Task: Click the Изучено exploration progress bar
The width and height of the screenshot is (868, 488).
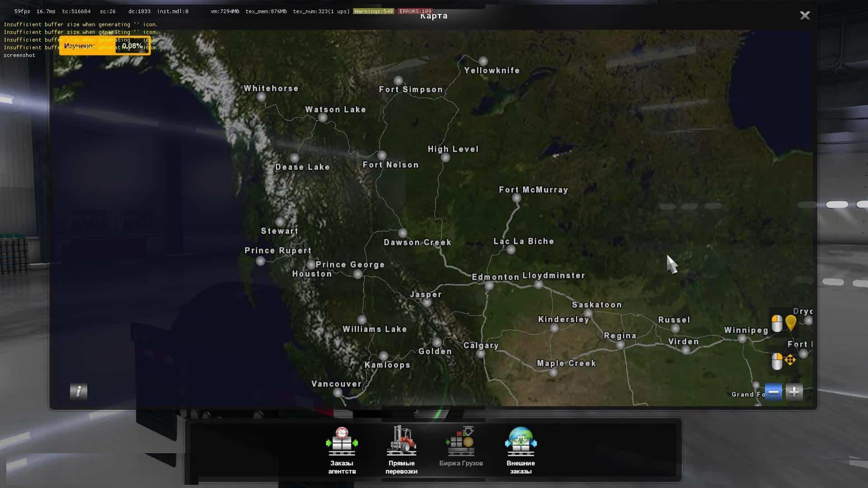Action: (104, 46)
